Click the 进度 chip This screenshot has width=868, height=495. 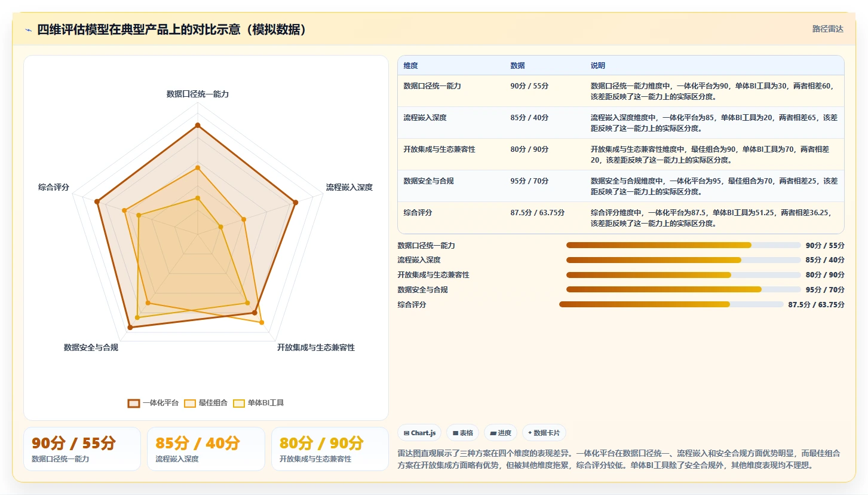(x=501, y=433)
